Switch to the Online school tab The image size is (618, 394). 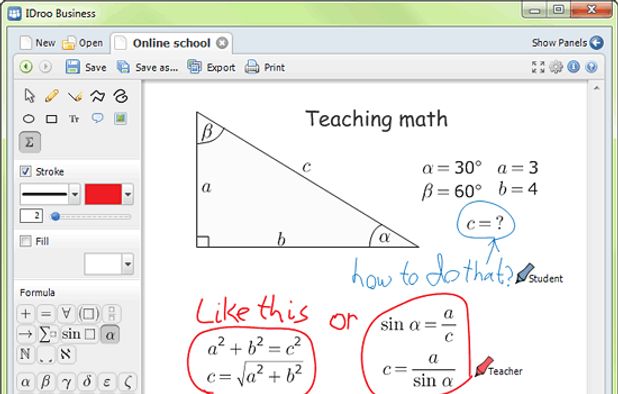(171, 43)
